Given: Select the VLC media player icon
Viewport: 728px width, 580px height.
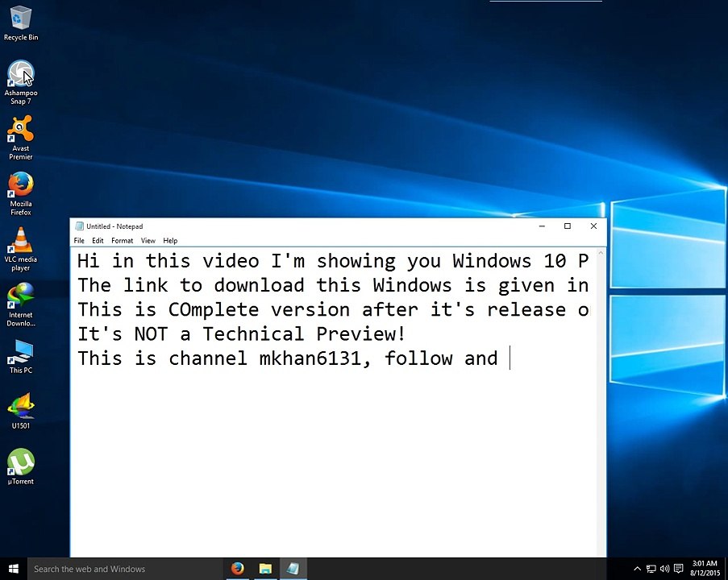Looking at the screenshot, I should coord(21,249).
